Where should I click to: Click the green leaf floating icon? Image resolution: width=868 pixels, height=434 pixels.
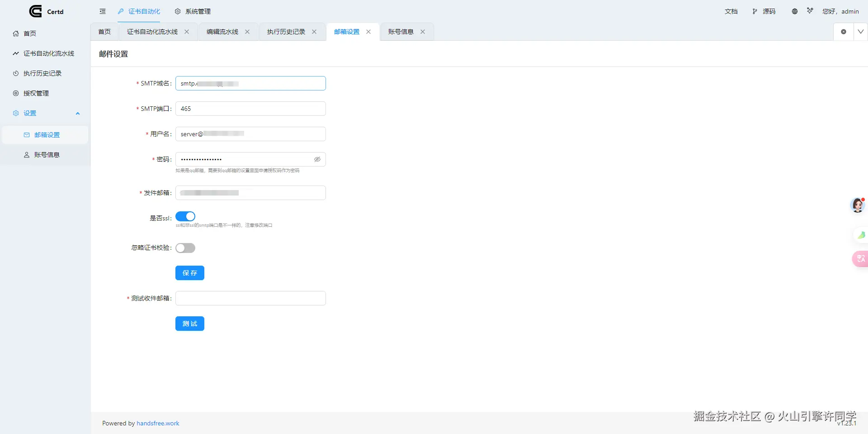point(861,235)
